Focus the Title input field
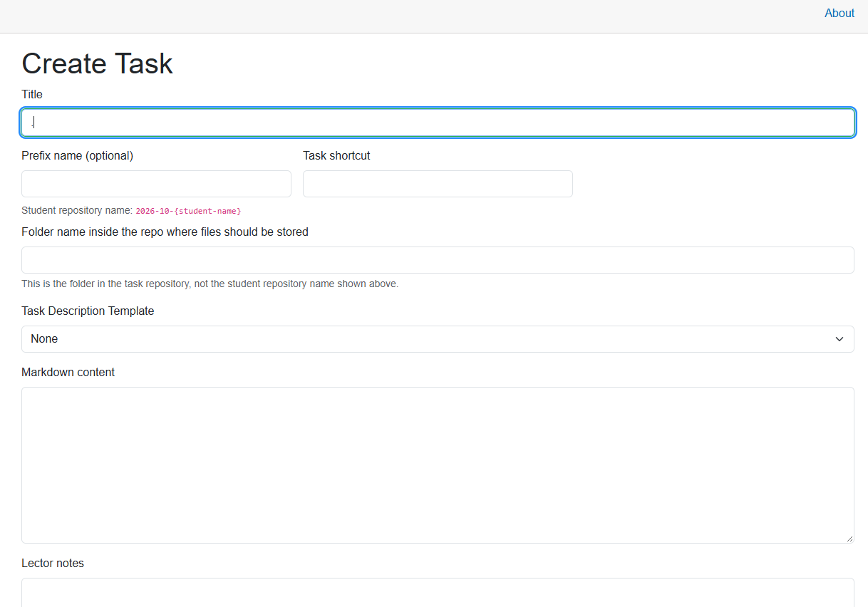This screenshot has width=868, height=607. (x=438, y=123)
